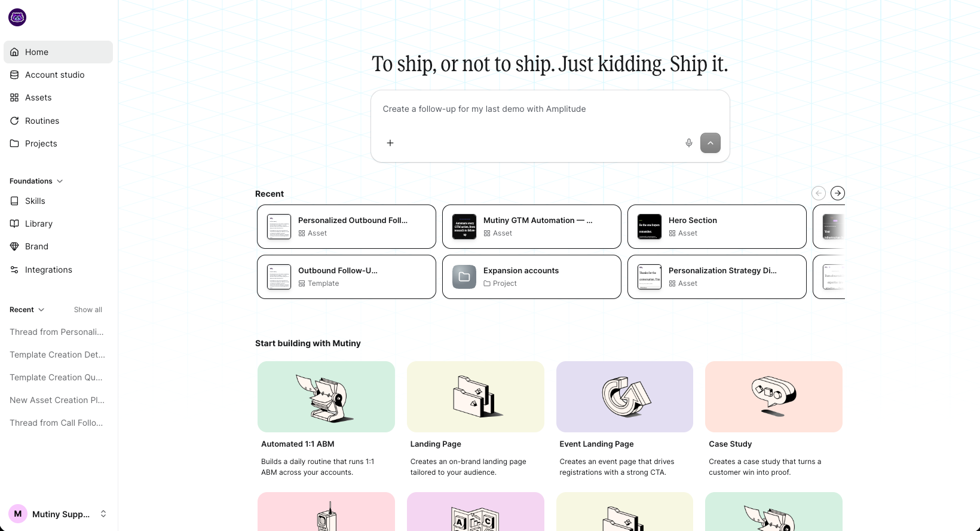Collapse the Foundations section chevron
This screenshot has height=531, width=980.
(60, 181)
